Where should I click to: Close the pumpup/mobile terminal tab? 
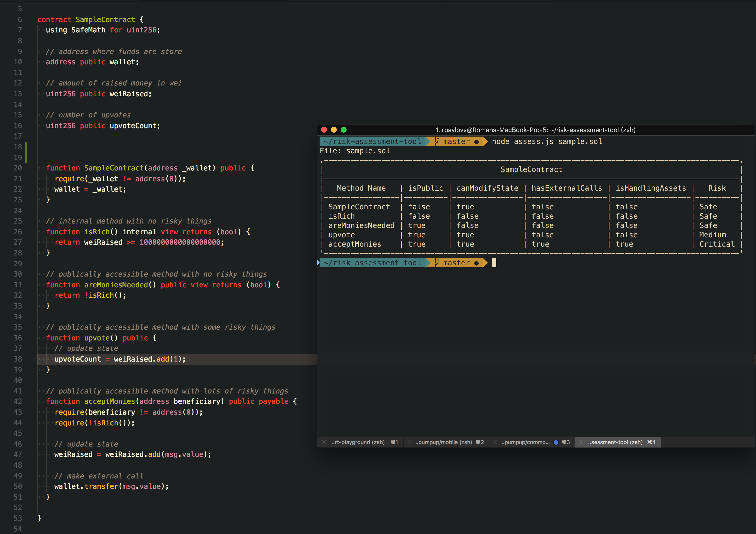point(409,442)
